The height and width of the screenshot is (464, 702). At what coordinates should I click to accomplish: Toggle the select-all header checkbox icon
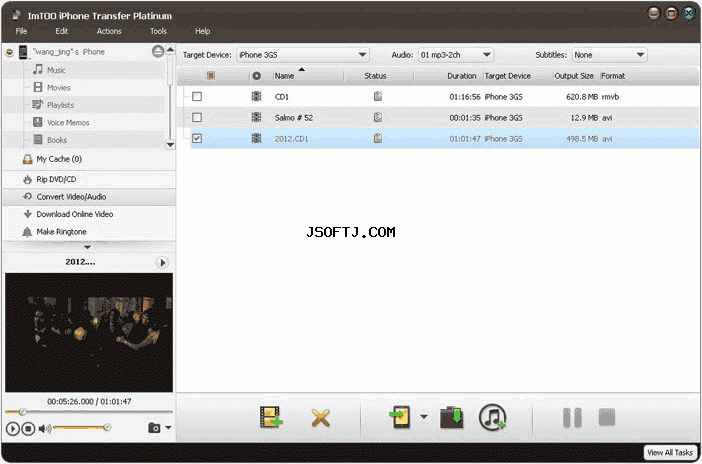click(x=211, y=75)
